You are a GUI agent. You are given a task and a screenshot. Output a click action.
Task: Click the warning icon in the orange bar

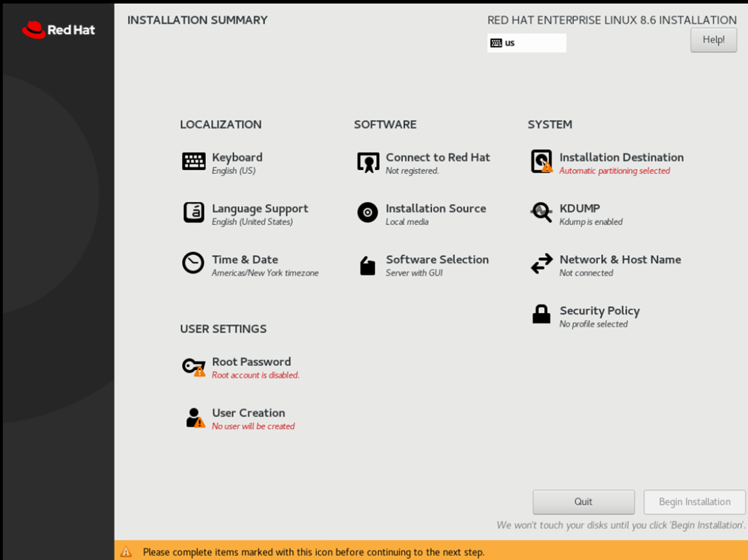(x=126, y=552)
